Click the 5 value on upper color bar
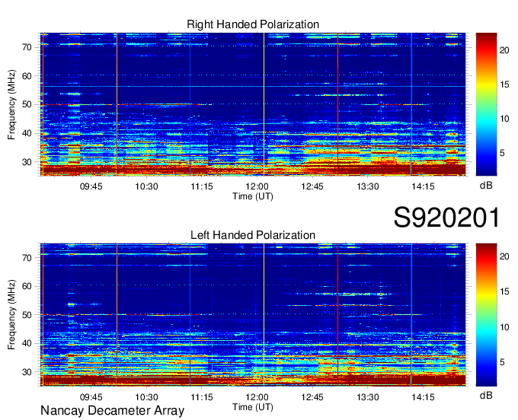518x420 pixels. click(502, 153)
